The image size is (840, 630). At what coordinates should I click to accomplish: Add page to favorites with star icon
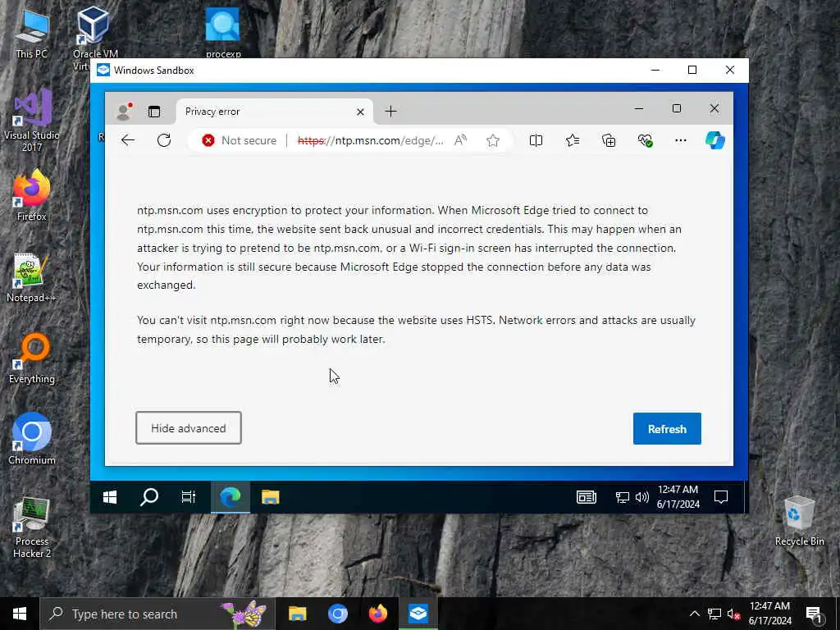point(493,140)
